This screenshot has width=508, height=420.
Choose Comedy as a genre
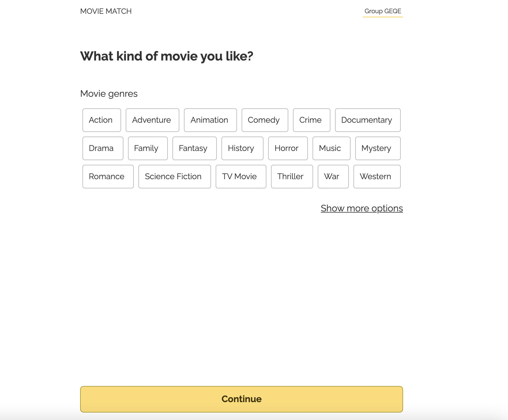[265, 120]
